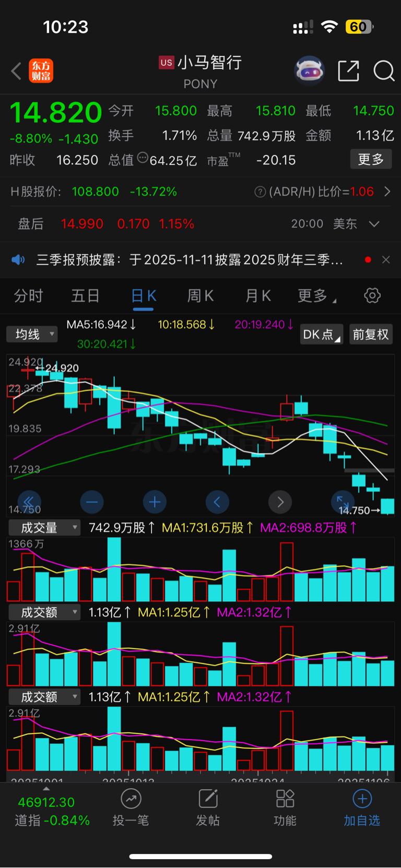Tap the US market badge
Screen dimensions: 401x868
167,63
